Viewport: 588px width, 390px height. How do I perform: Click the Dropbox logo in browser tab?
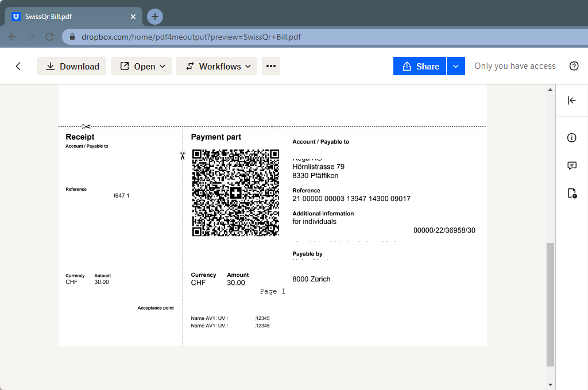click(x=14, y=16)
